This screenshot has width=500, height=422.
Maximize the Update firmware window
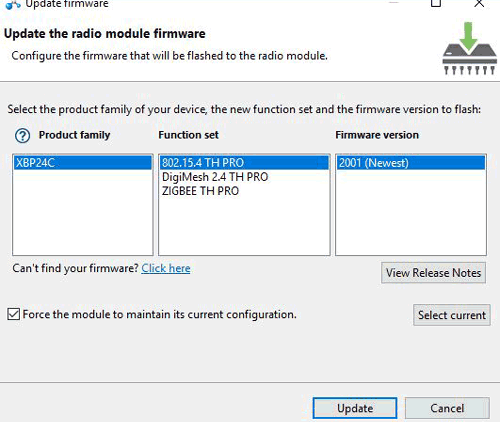pos(436,3)
